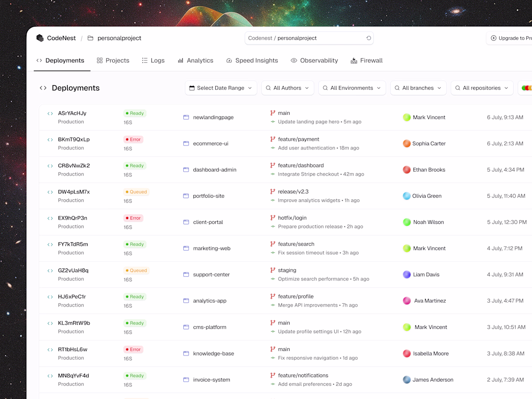Click the project icon next to knowledge-base
The width and height of the screenshot is (532, 399).
(x=186, y=354)
